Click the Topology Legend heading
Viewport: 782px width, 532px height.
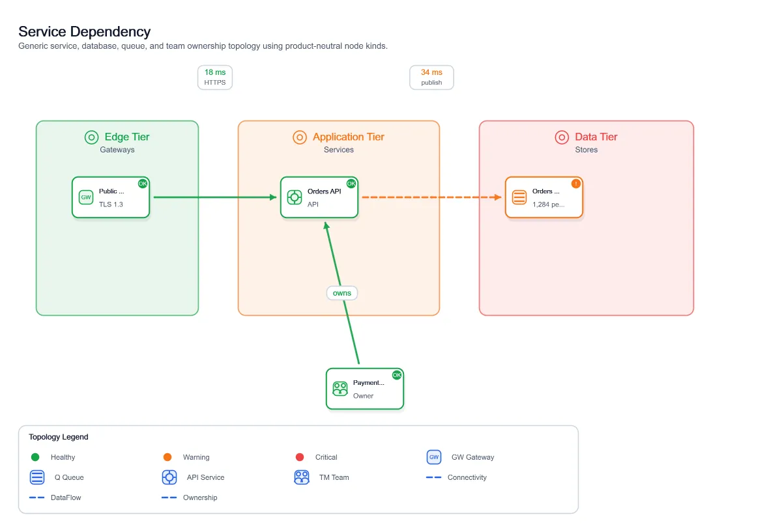tap(59, 437)
